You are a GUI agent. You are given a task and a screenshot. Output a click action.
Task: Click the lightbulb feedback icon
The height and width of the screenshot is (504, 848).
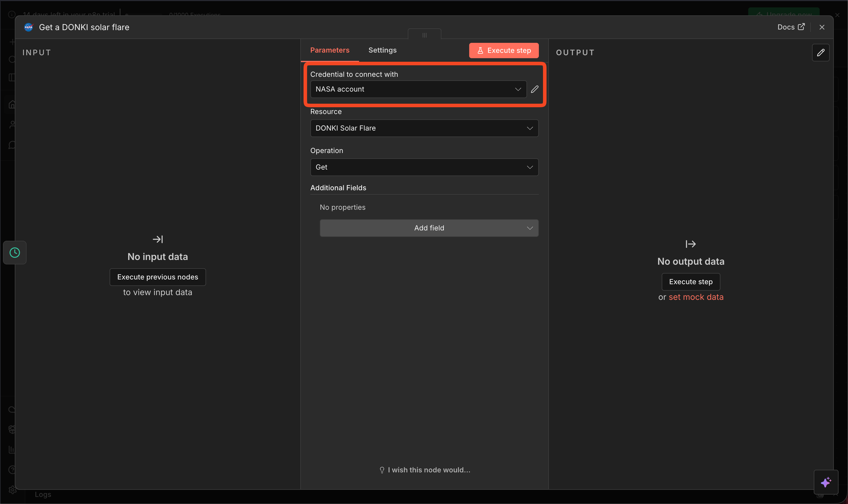[x=382, y=470]
